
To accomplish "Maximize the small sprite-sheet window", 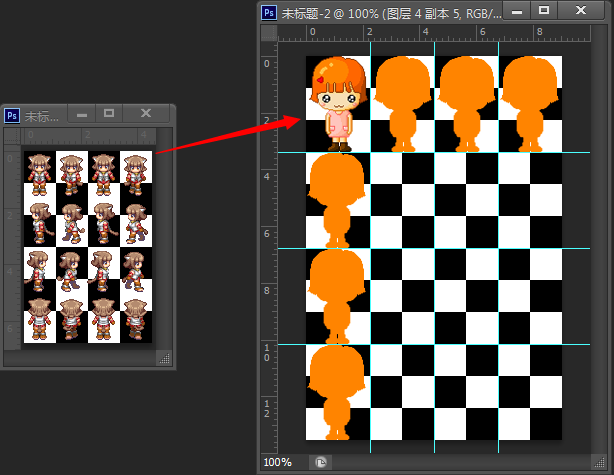I will 109,114.
